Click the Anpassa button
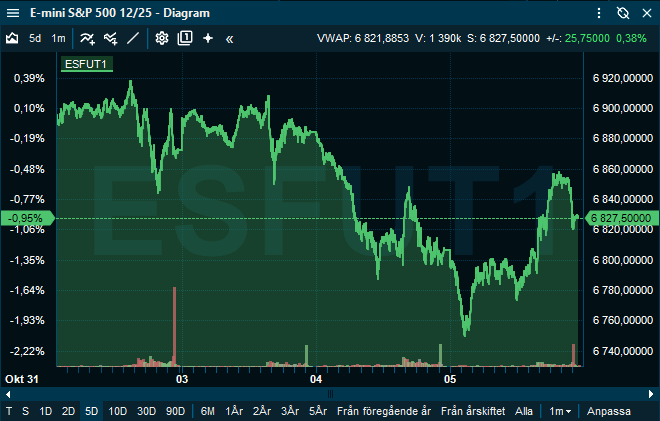This screenshot has width=660, height=421. tap(608, 411)
